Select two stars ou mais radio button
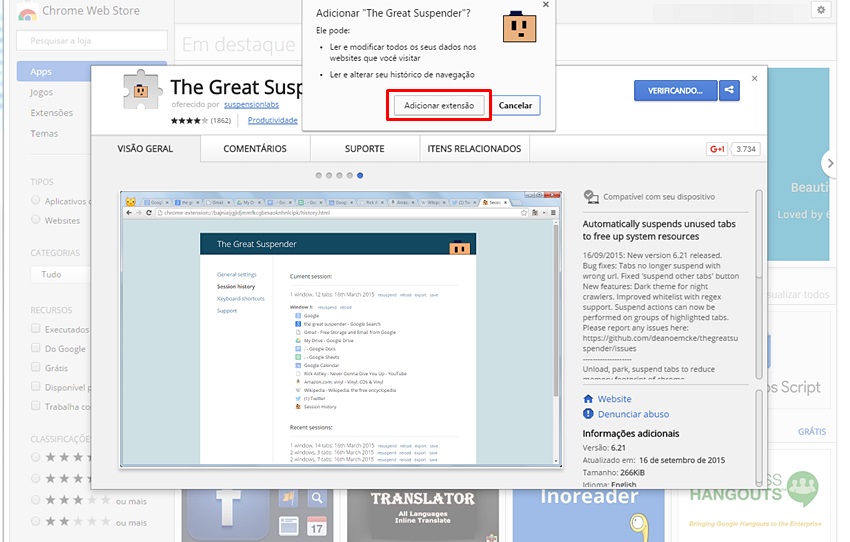Image resolution: width=850 pixels, height=542 pixels. coord(36,521)
